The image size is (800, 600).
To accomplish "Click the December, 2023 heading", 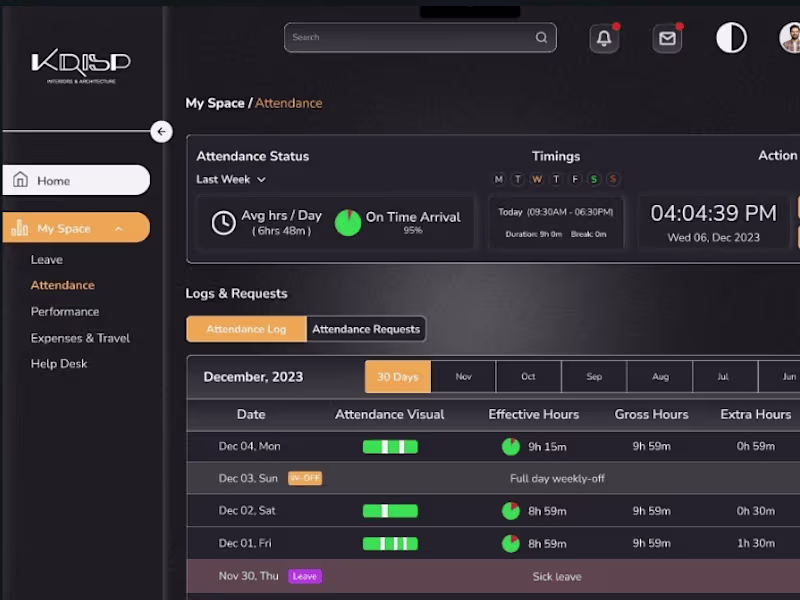I will pos(253,377).
